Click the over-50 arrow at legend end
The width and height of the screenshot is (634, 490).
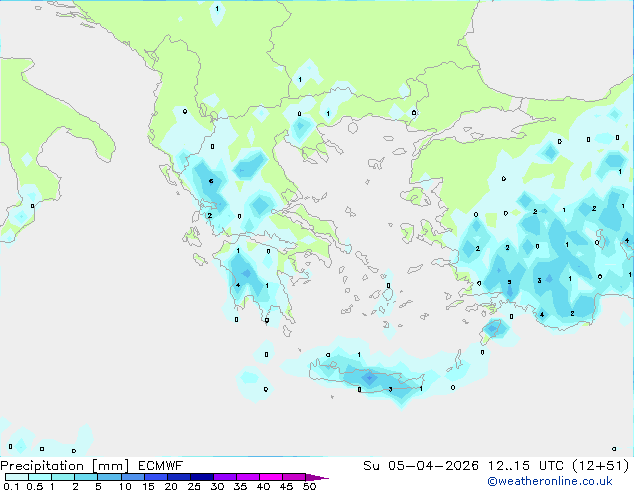[317, 477]
